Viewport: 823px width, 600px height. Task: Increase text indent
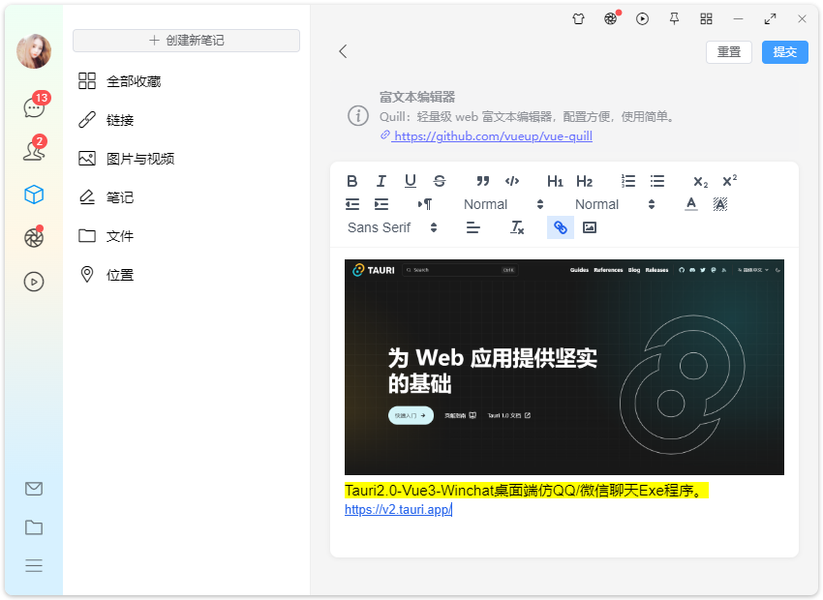(381, 204)
